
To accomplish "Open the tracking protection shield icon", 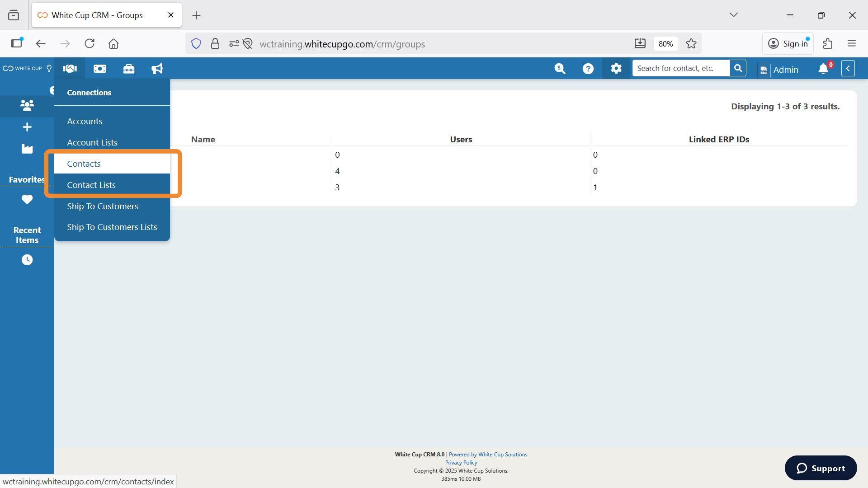I will (196, 43).
